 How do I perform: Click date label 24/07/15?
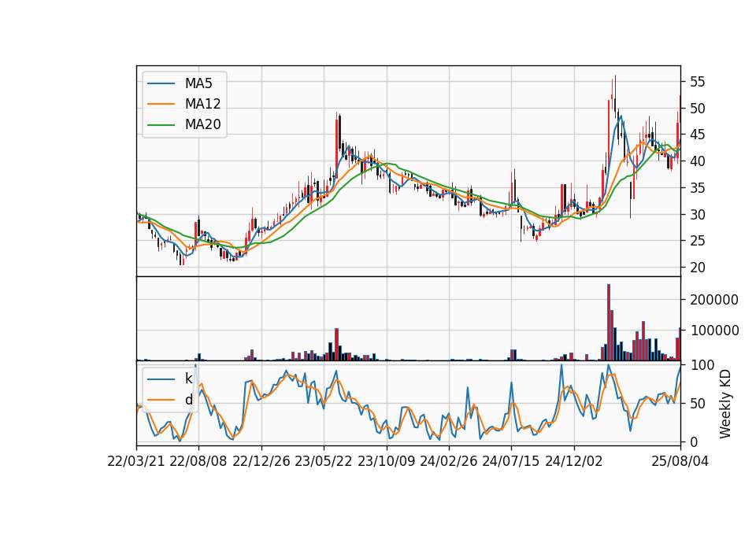[x=511, y=461]
